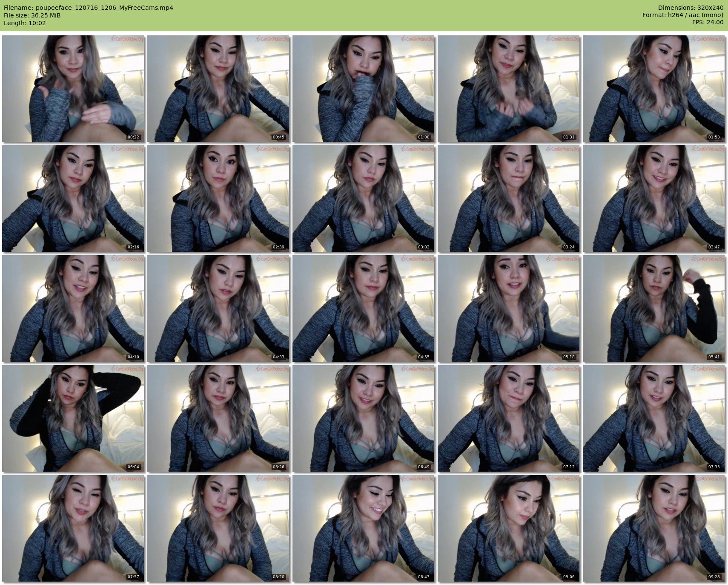Click the thumbnail labeled 03:02
The height and width of the screenshot is (585, 728).
click(x=364, y=199)
